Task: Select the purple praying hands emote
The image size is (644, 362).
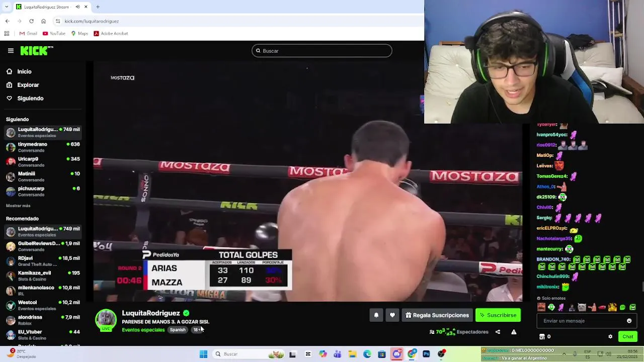Action: (x=561, y=307)
